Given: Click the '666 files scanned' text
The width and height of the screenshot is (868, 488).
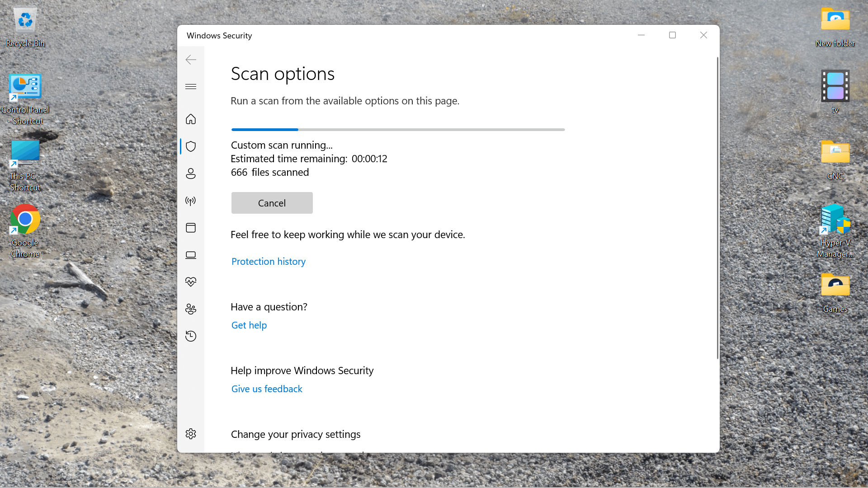Looking at the screenshot, I should pos(270,172).
